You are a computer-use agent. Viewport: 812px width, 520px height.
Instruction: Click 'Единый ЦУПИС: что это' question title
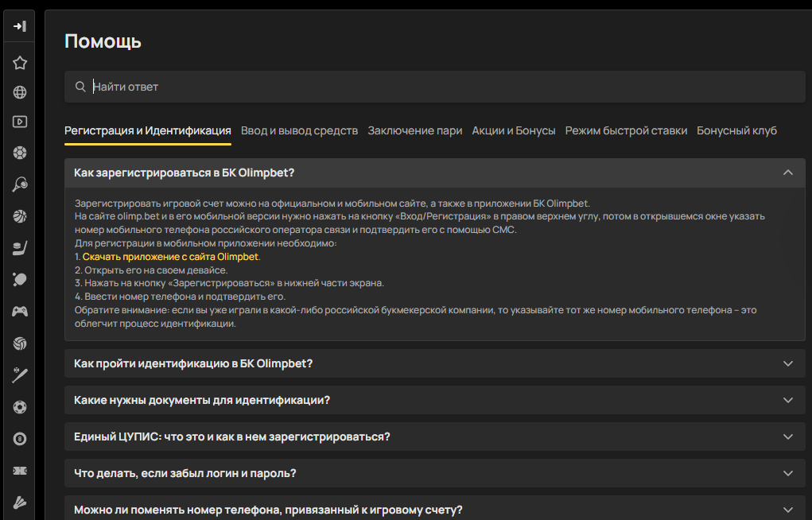[x=232, y=437]
